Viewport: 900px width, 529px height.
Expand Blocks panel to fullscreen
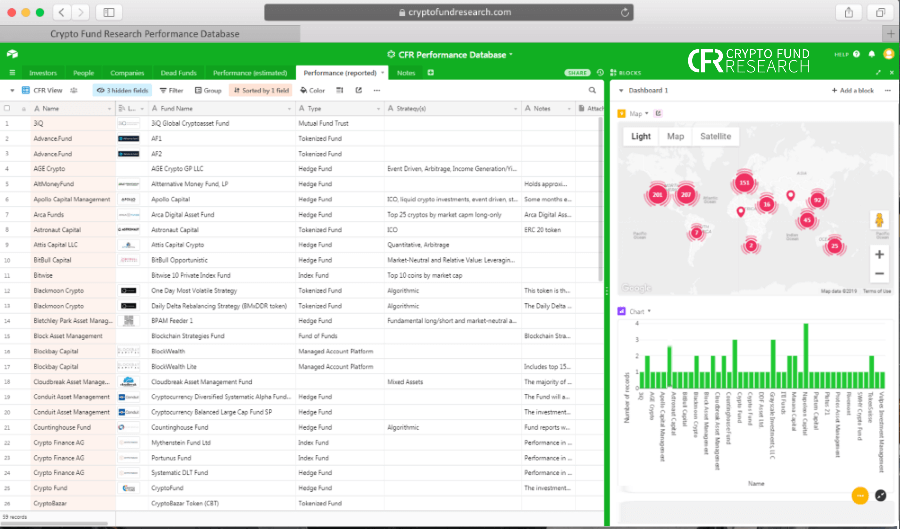coord(878,73)
